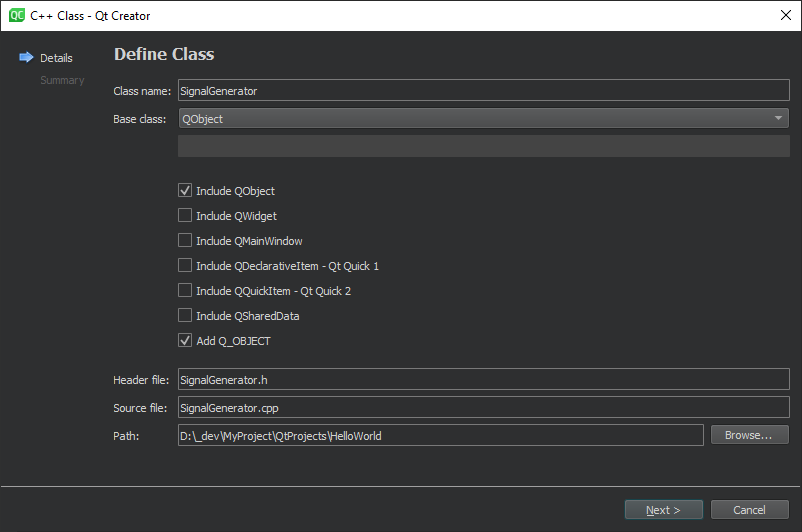Click the Path input field

(x=440, y=435)
